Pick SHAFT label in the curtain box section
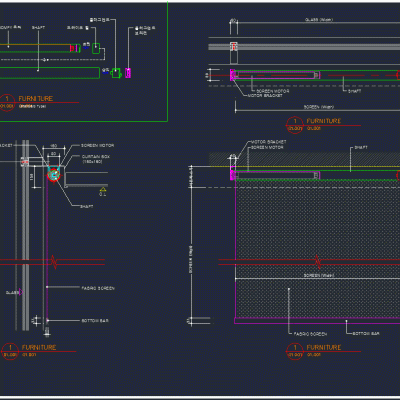Viewport: 400px width, 400px height. pos(87,207)
